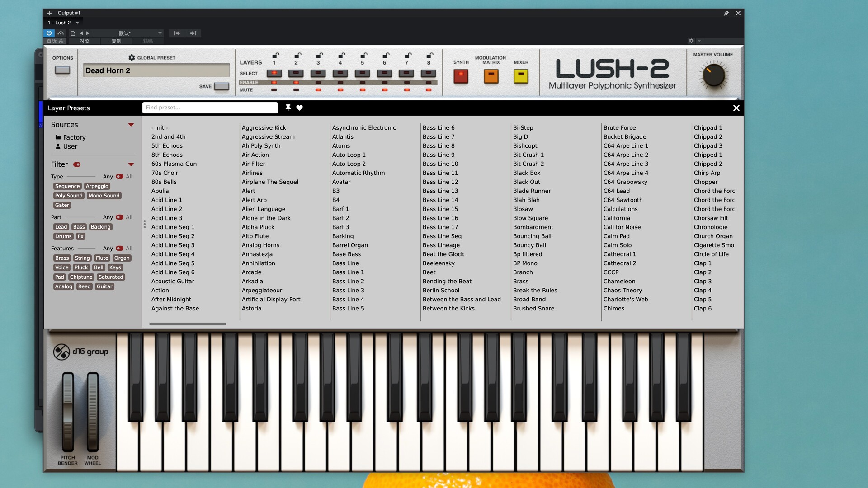Select layer 2 button
868x488 pixels.
(x=296, y=73)
